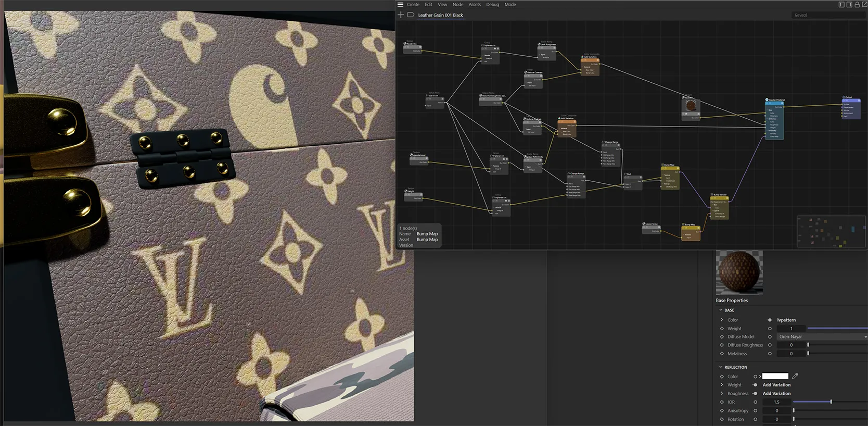
Task: Click the lvpattern color connection link
Action: click(x=786, y=320)
